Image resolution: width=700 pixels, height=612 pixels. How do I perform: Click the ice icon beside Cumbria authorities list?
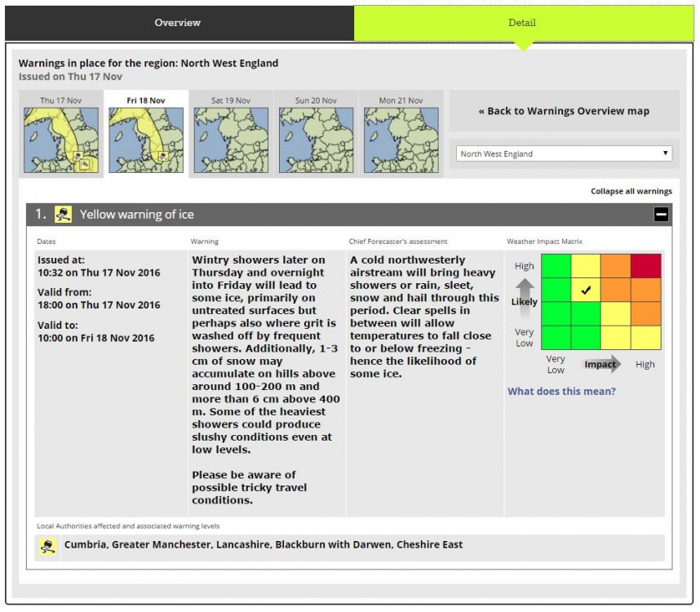click(47, 547)
